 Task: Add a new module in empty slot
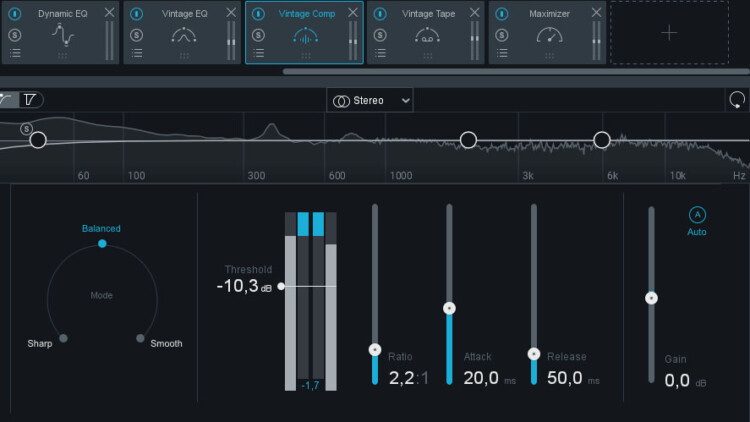pos(669,33)
